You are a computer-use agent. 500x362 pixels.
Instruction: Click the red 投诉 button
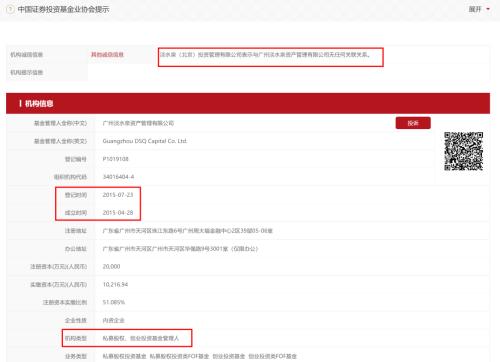tap(413, 123)
